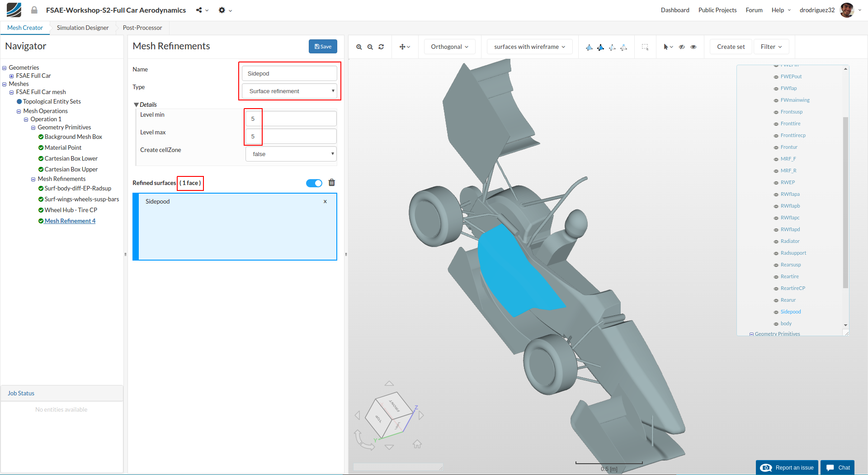Image resolution: width=868 pixels, height=475 pixels.
Task: Select Background Mesh Box in navigator
Action: click(73, 137)
